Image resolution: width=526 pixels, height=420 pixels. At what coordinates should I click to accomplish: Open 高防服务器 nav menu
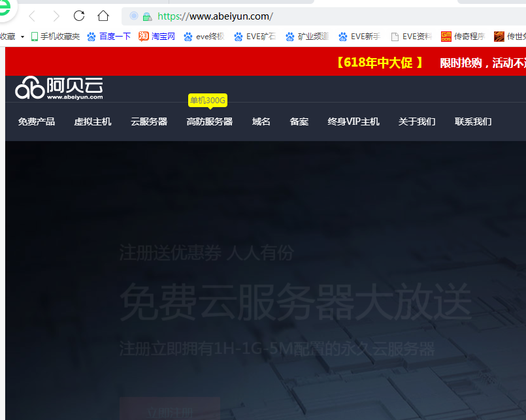pos(210,121)
